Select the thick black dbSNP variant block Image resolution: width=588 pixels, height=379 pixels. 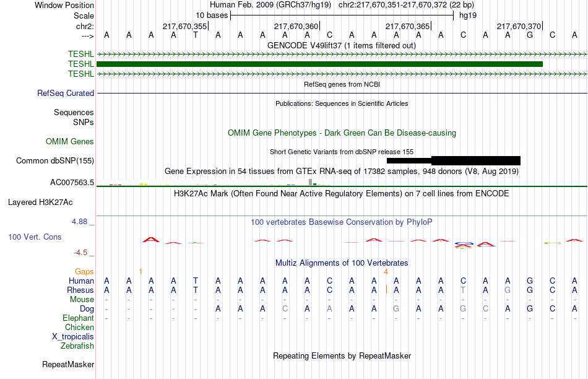click(x=476, y=160)
